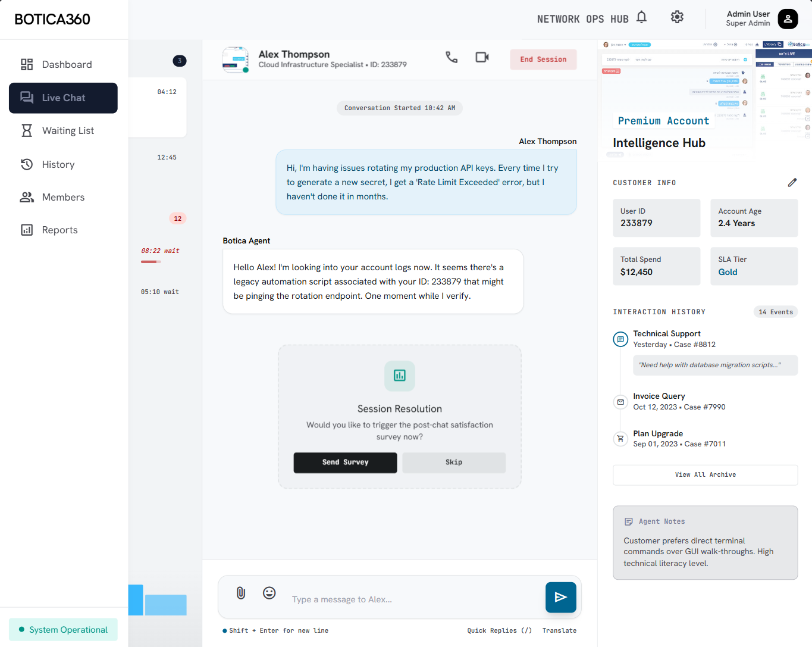Click the Agent Notes text

tap(698, 552)
